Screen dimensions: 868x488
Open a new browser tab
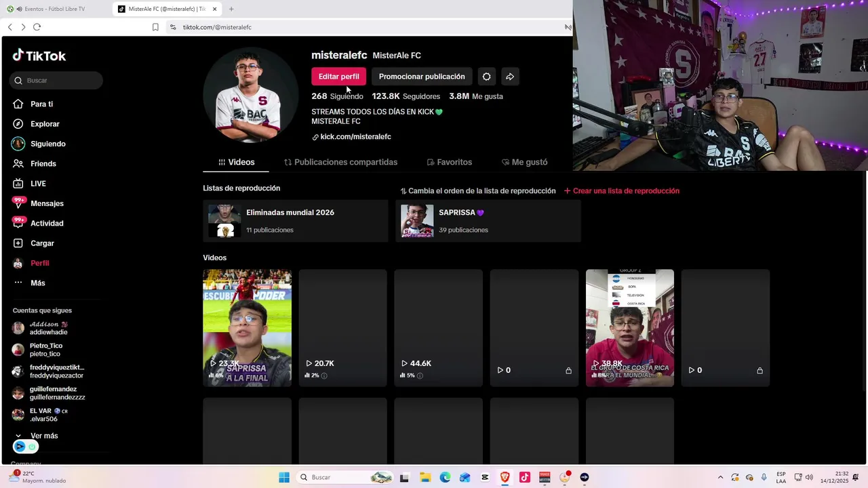231,9
